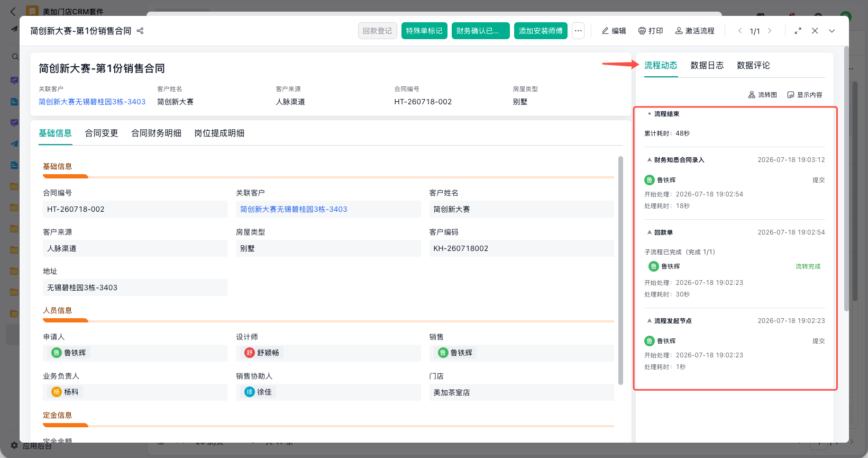
Task: Switch to the 数据评论 tab
Action: [754, 65]
